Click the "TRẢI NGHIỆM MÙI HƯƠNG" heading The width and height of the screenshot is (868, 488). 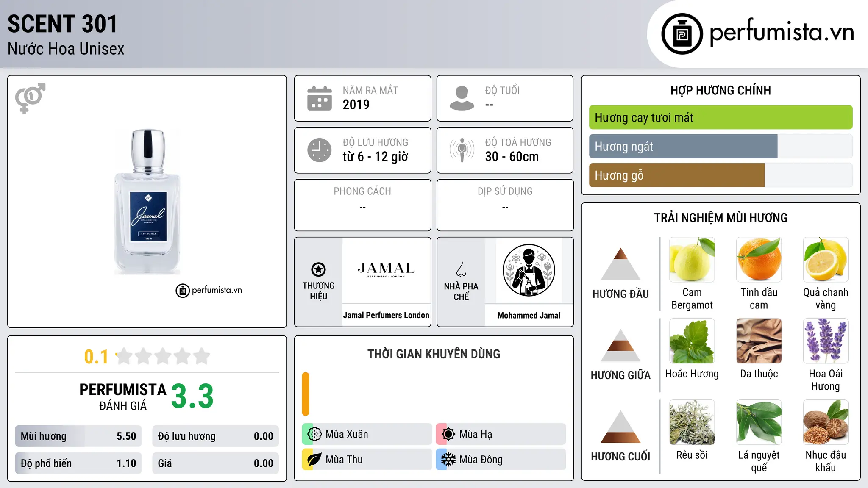tap(721, 218)
